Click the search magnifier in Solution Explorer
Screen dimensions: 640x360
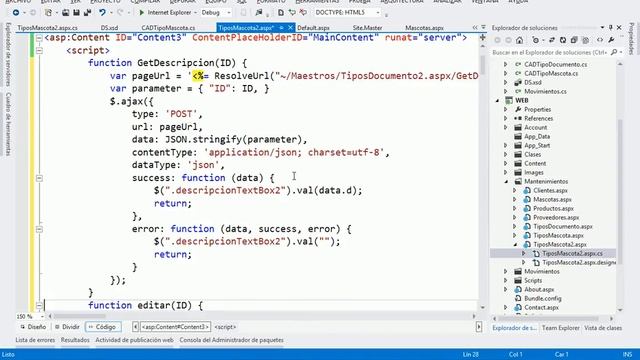tap(613, 52)
